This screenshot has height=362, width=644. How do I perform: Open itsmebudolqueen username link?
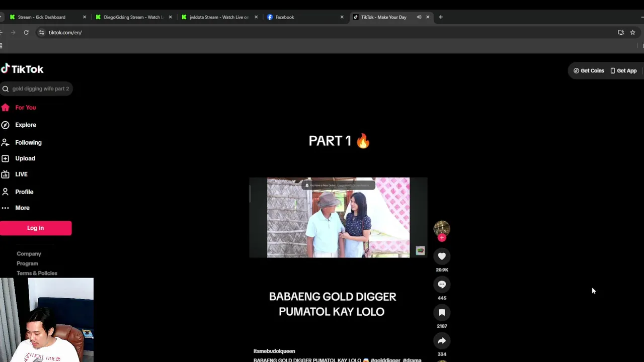[274, 351]
